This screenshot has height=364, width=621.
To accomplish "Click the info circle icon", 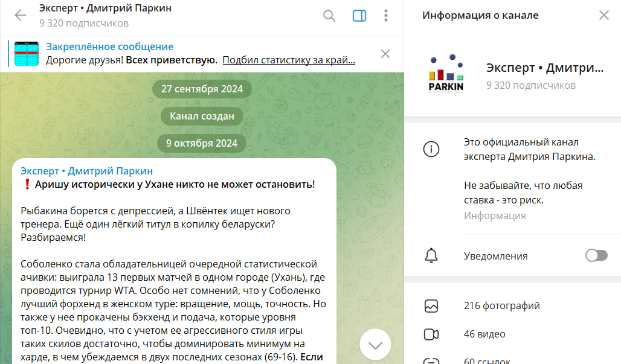I will click(431, 149).
